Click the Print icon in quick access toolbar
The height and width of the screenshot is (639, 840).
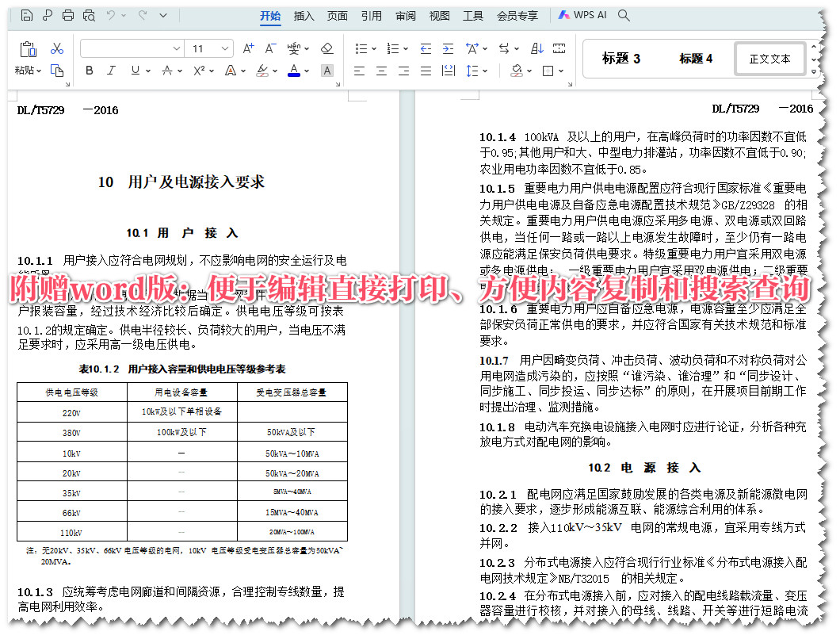coord(67,15)
